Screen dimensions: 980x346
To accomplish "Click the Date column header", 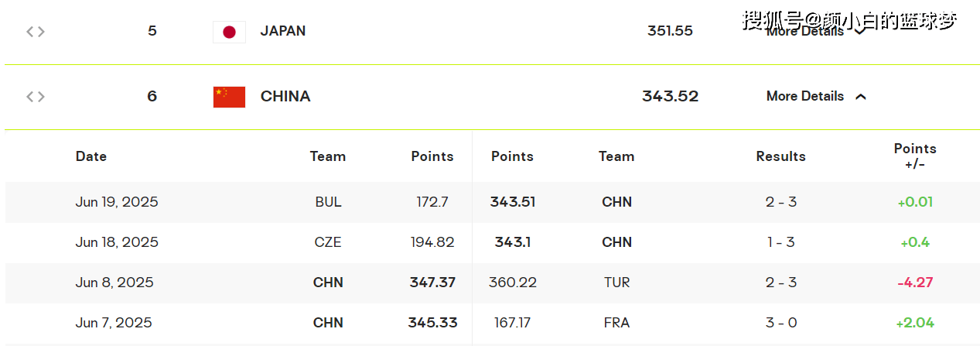I will (x=91, y=156).
